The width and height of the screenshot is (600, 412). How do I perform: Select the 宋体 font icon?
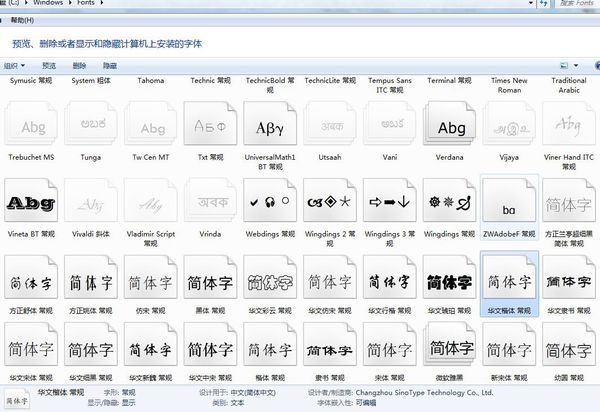pos(390,344)
